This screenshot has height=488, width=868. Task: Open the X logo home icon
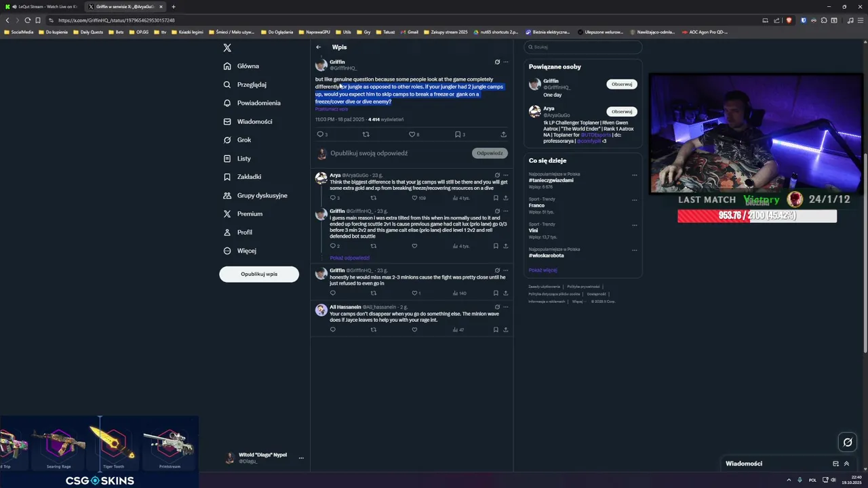tap(227, 47)
